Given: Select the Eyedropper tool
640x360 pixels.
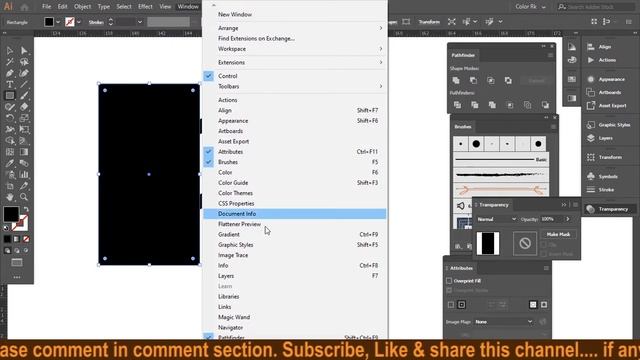Looking at the screenshot, I should pyautogui.click(x=10, y=163).
